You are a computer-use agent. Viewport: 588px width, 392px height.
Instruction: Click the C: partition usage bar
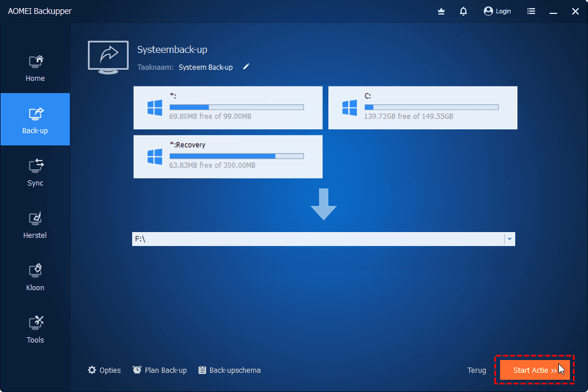pos(431,107)
